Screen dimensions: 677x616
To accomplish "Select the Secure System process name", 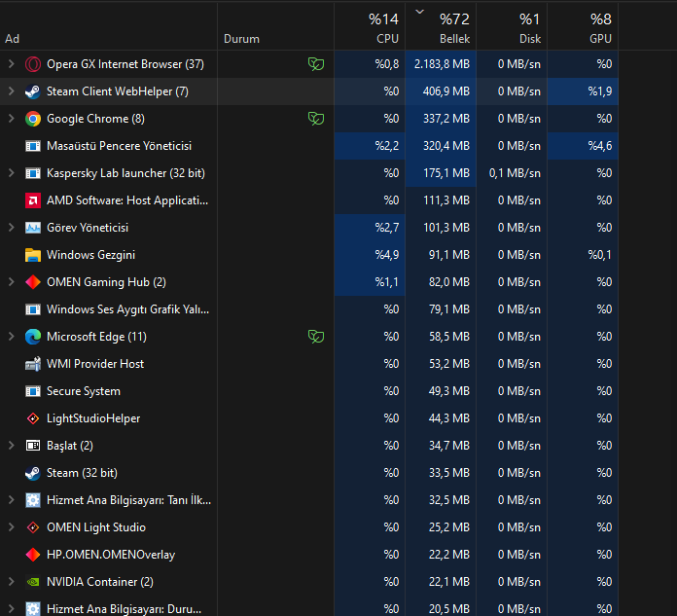I will coord(84,391).
